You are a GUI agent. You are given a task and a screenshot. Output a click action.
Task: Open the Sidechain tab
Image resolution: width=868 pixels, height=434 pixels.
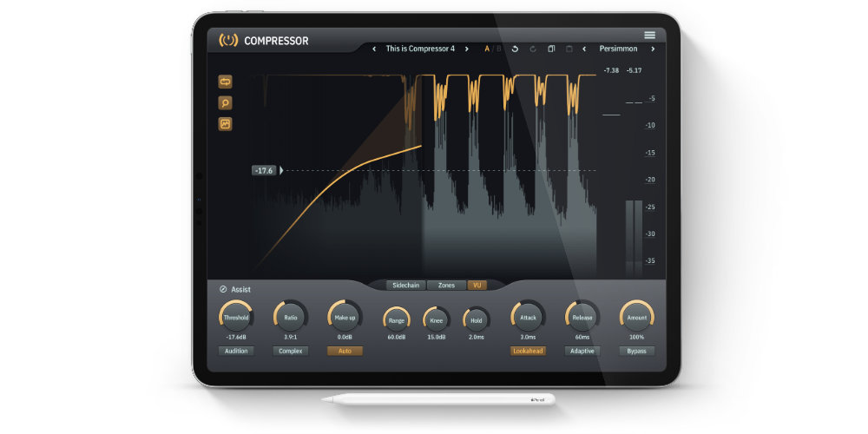[406, 286]
